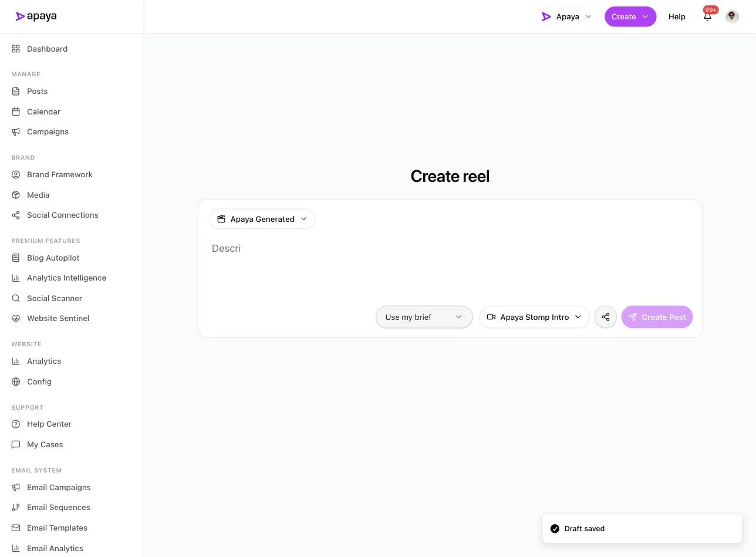Open the user profile avatar

click(x=732, y=16)
